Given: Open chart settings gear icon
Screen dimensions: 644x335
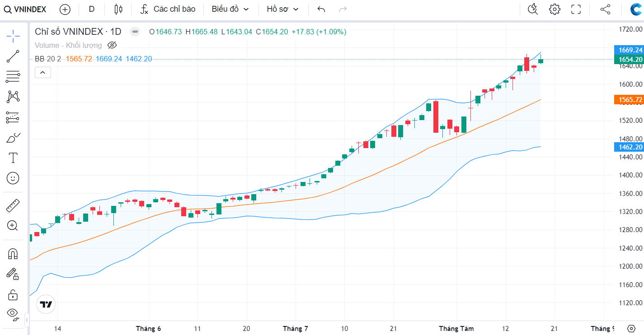Looking at the screenshot, I should 555,9.
